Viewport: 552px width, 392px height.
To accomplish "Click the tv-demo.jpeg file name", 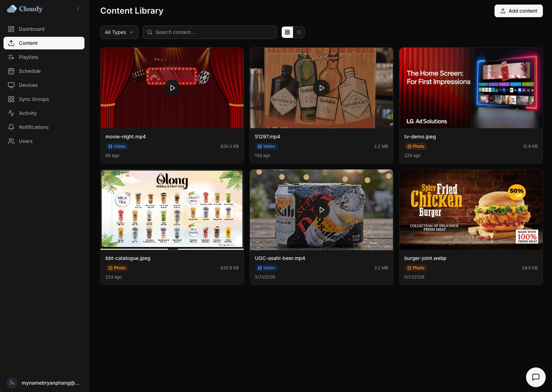I will 420,137.
